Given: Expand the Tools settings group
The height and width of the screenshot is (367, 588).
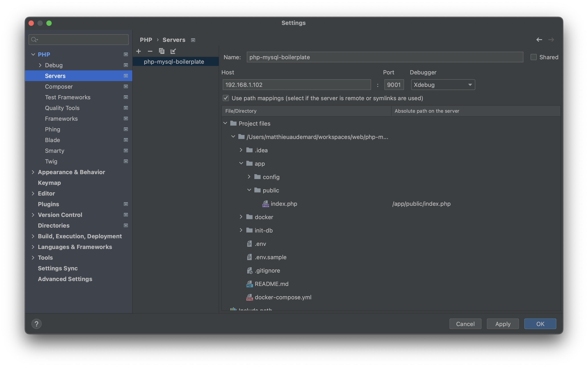Looking at the screenshot, I should pyautogui.click(x=33, y=257).
